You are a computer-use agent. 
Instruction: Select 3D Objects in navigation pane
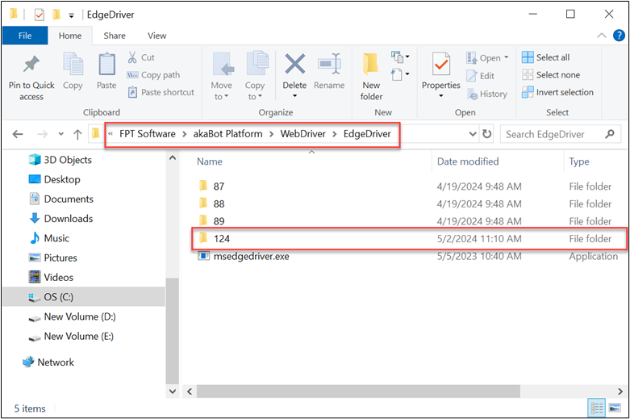[x=60, y=160]
